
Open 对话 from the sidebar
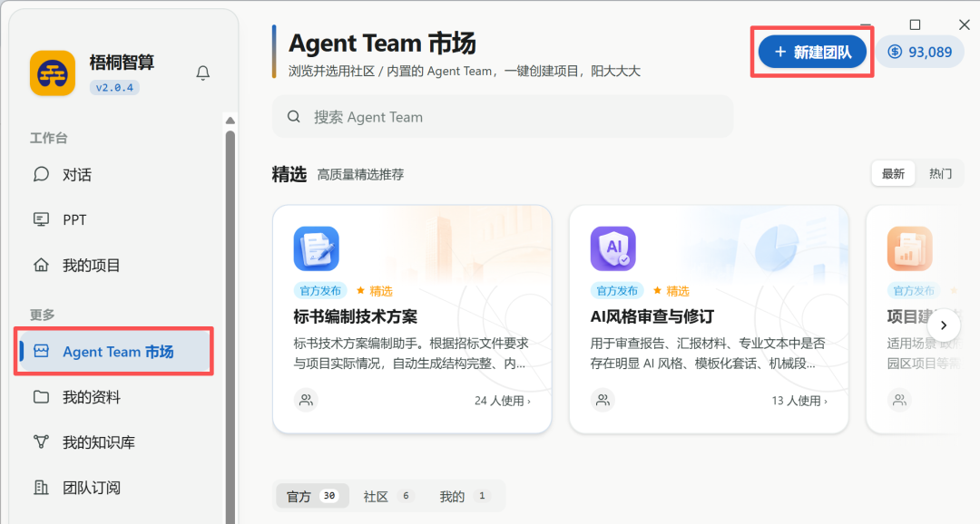pyautogui.click(x=113, y=174)
